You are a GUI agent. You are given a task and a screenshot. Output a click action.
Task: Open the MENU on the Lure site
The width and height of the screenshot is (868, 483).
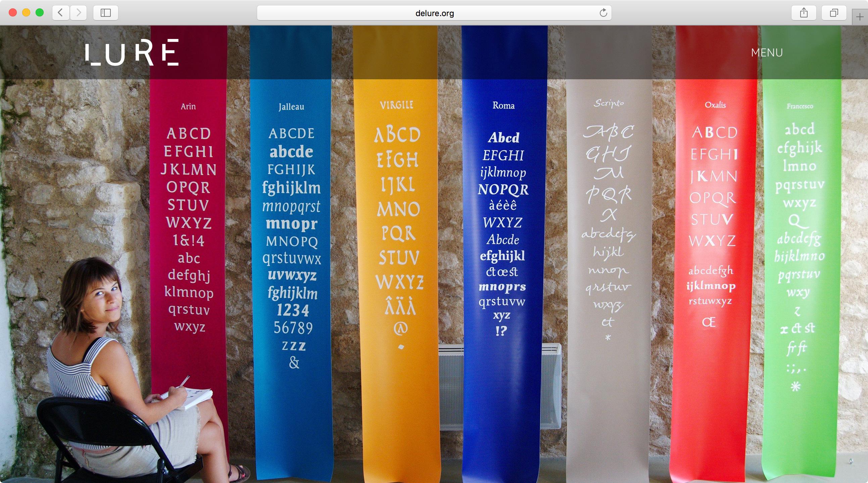click(x=767, y=53)
